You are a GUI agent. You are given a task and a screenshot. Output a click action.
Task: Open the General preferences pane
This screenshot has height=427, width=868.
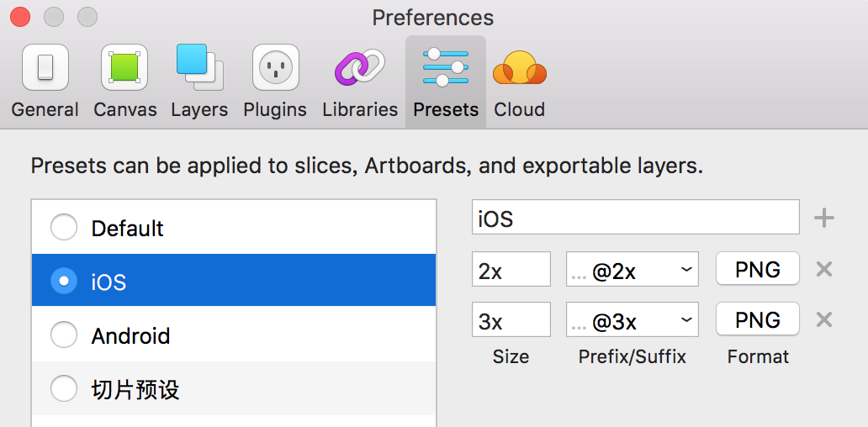(45, 81)
